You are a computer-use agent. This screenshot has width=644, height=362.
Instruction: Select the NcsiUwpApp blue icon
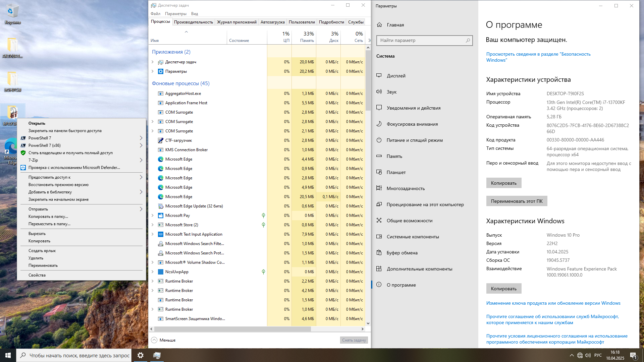[x=161, y=271]
